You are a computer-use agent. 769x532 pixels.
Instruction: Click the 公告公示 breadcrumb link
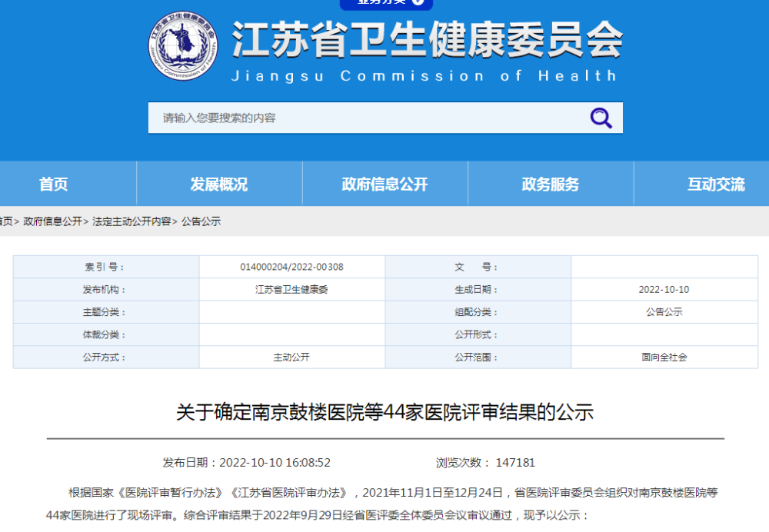click(x=201, y=221)
